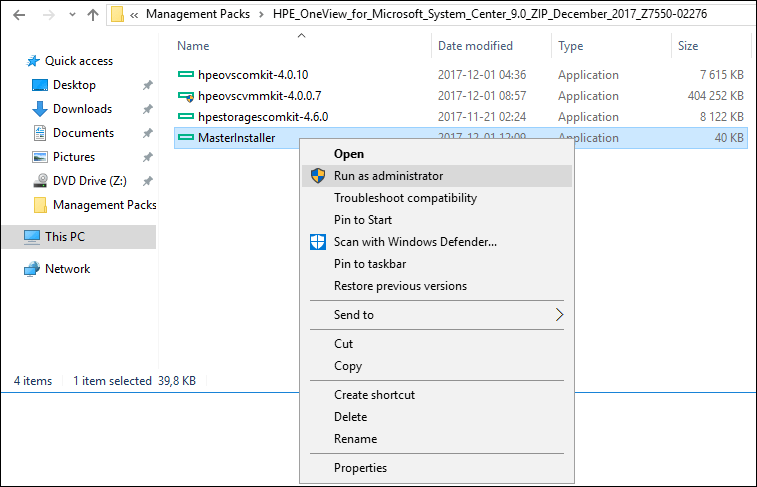Screen dimensions: 757x487
Task: Select file hpeovscvmmkit-4.0.0.7
Action: (x=259, y=96)
